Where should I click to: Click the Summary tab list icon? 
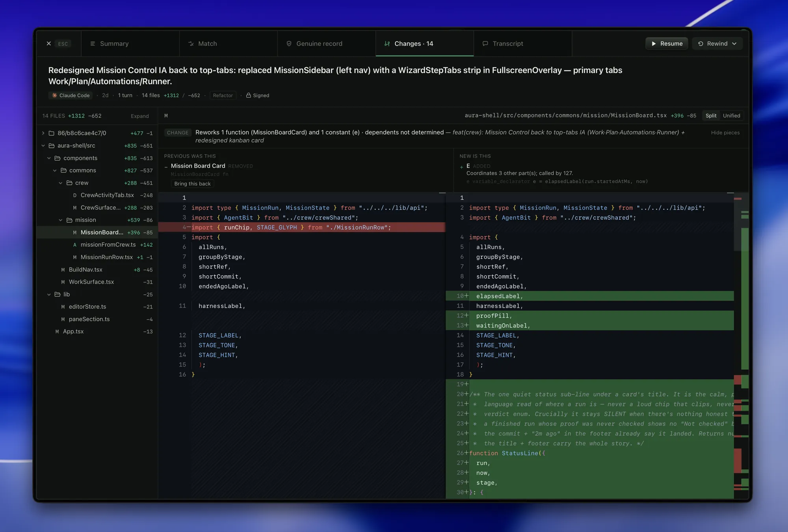[x=93, y=44]
